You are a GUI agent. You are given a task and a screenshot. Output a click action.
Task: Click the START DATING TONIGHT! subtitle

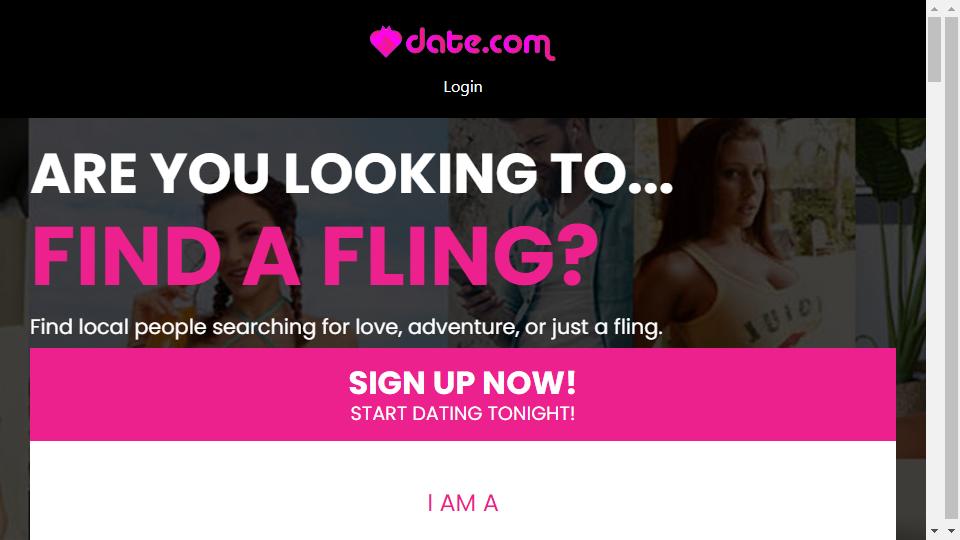[463, 414]
